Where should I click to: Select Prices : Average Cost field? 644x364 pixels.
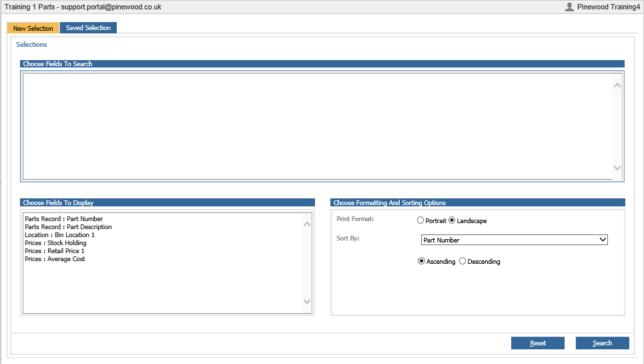pyautogui.click(x=55, y=259)
